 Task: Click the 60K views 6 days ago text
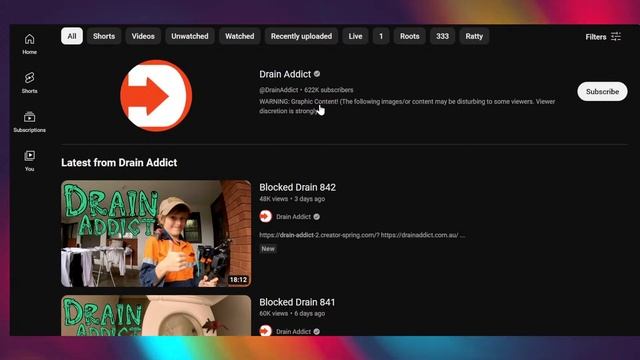[x=292, y=313]
